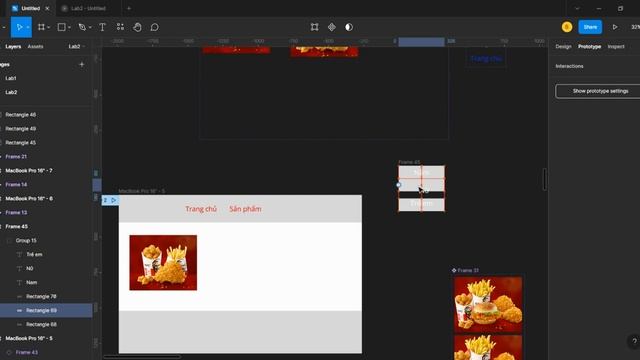
Task: Select the Hand tool
Action: point(138,27)
